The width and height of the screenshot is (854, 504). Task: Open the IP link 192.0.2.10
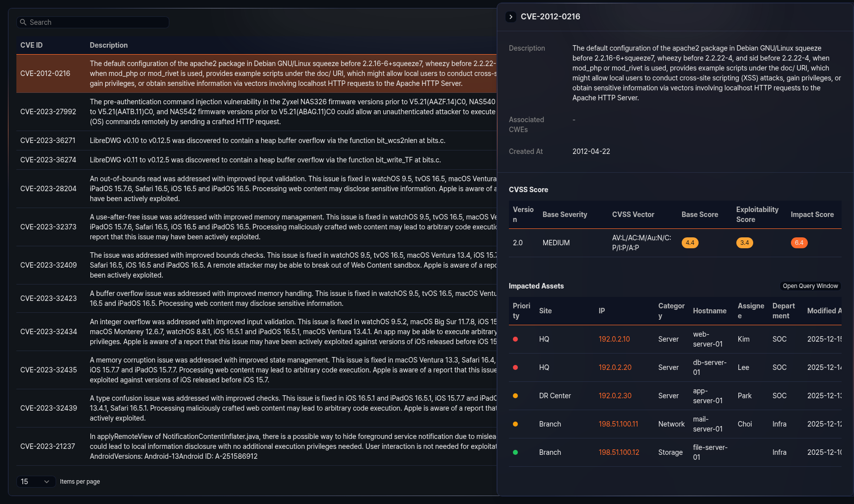tap(614, 339)
